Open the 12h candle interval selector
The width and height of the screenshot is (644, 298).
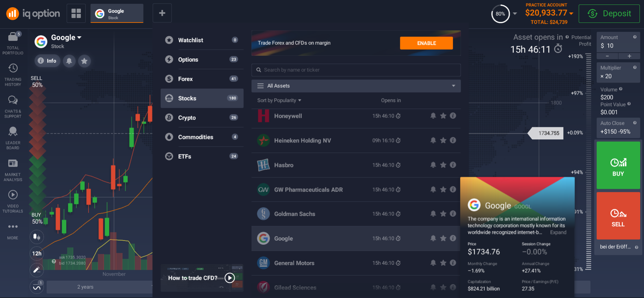click(37, 253)
